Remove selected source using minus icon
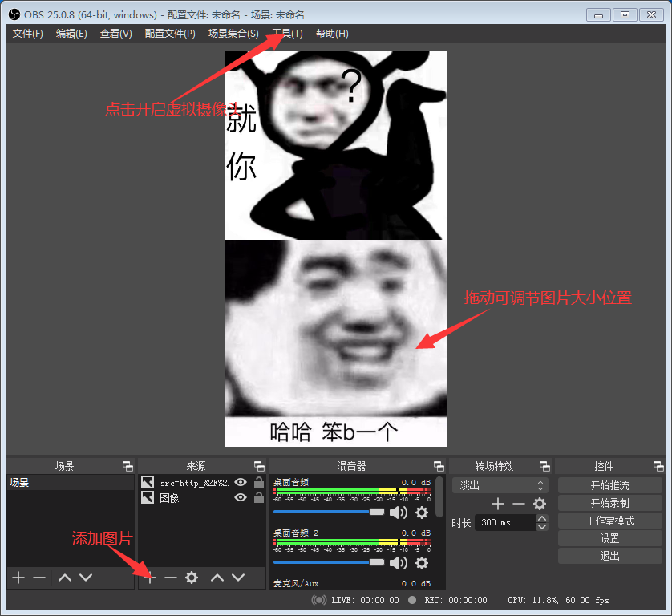 point(170,577)
